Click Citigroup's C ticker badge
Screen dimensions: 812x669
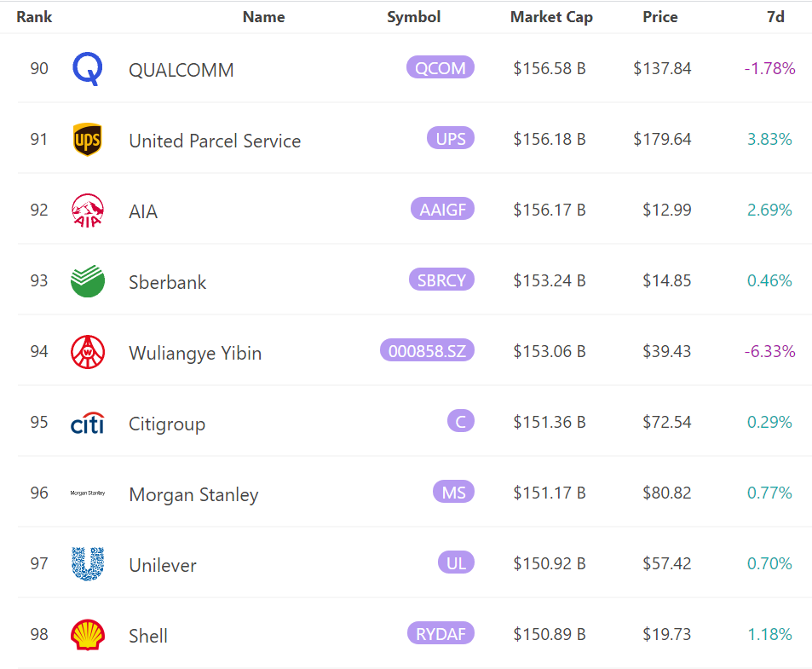click(460, 421)
